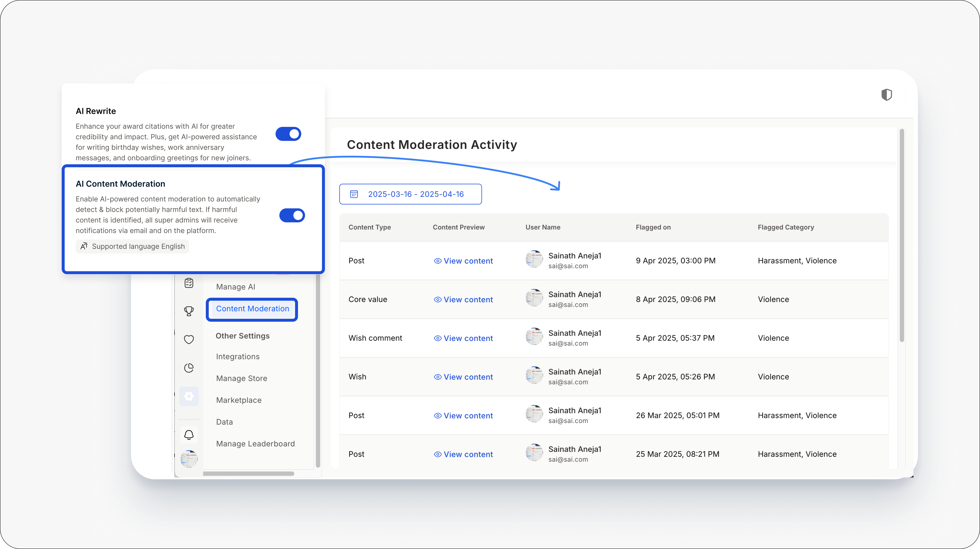Click the user avatar in the Wish comment row
Screen dimensions: 980x549
534,337
